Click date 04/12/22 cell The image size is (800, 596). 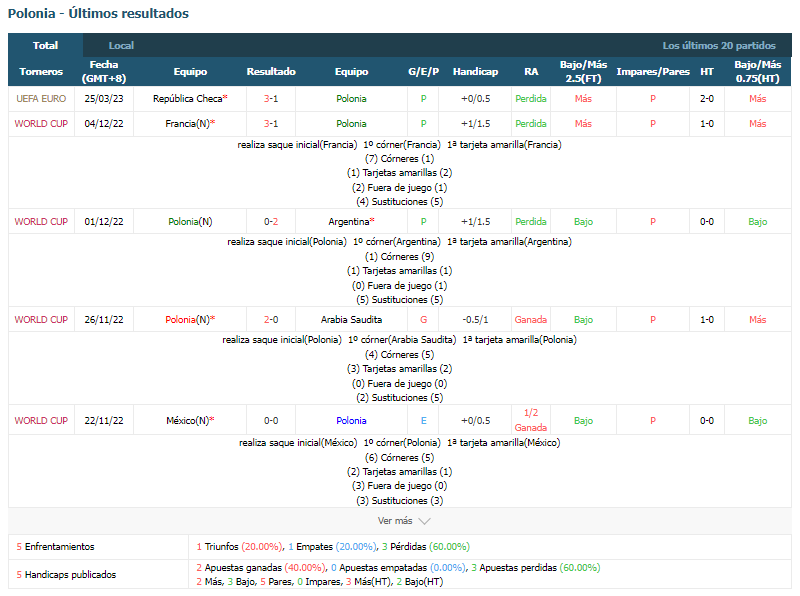click(x=104, y=123)
